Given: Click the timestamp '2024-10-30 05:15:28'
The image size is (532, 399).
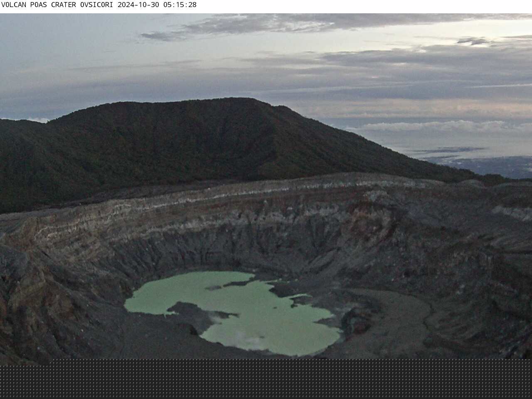Looking at the screenshot, I should pos(157,5).
